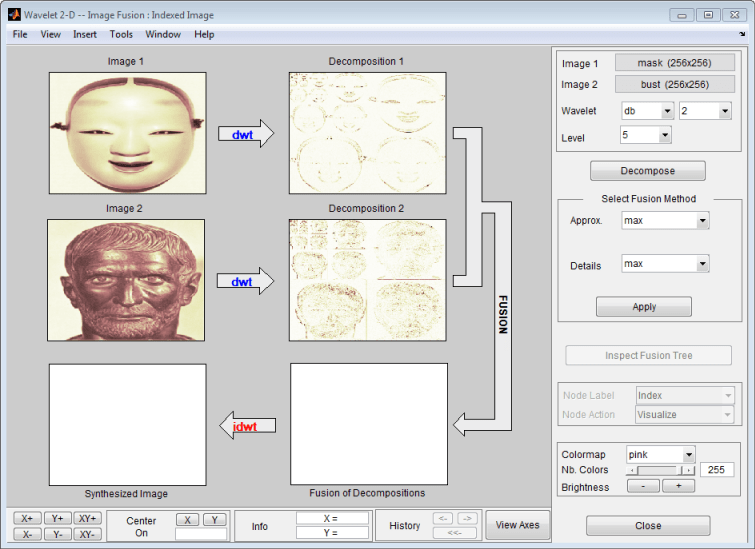The width and height of the screenshot is (755, 549).
Task: Open the Colormap dropdown showing pink
Action: click(x=660, y=455)
